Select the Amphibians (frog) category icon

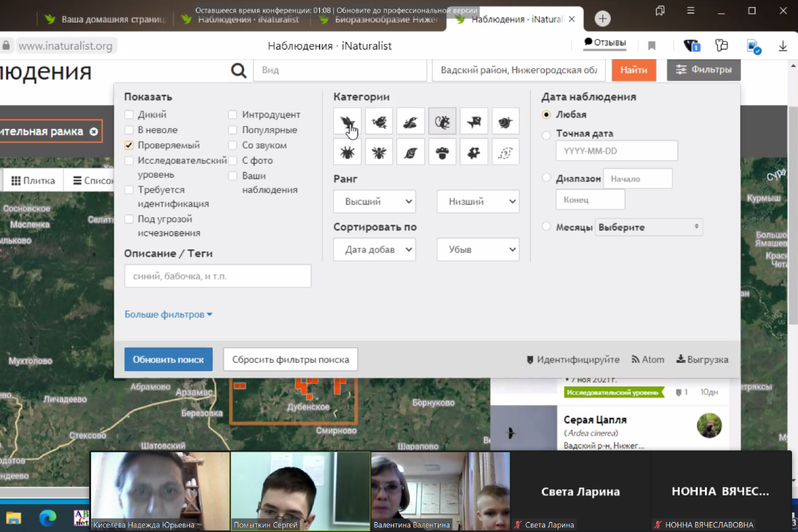click(x=379, y=121)
